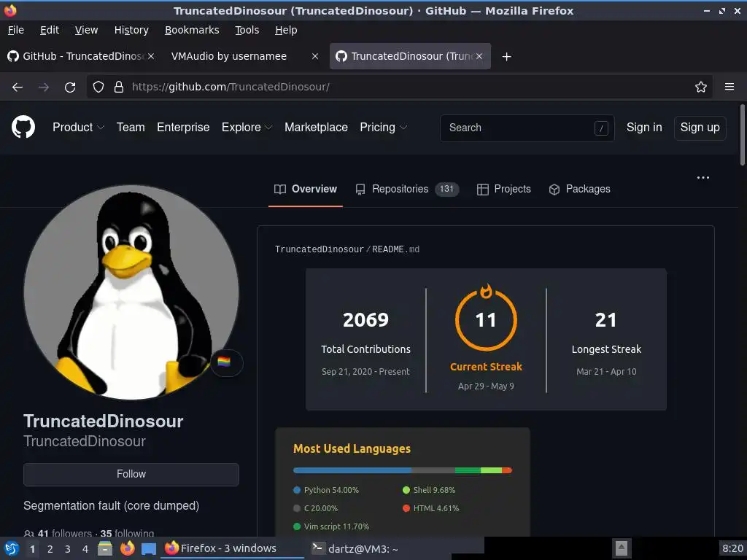747x560 pixels.
Task: Open the Team link in header
Action: pos(131,127)
